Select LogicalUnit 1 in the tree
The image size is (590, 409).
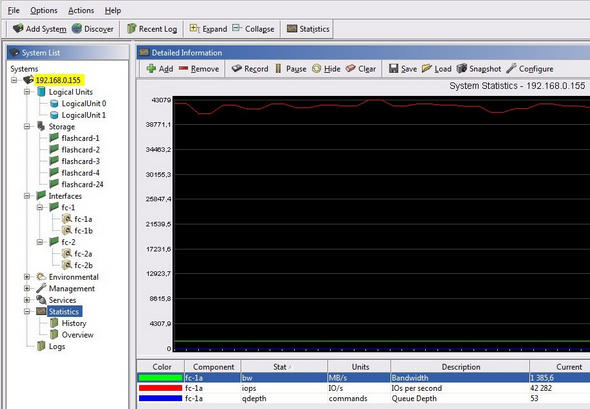click(84, 115)
